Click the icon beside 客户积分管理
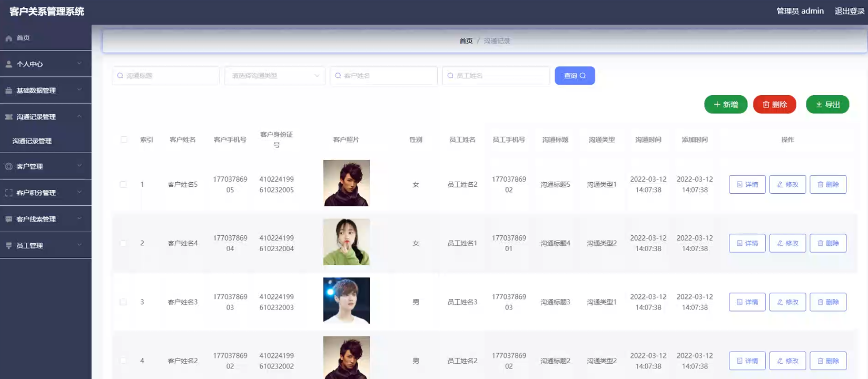 8,193
